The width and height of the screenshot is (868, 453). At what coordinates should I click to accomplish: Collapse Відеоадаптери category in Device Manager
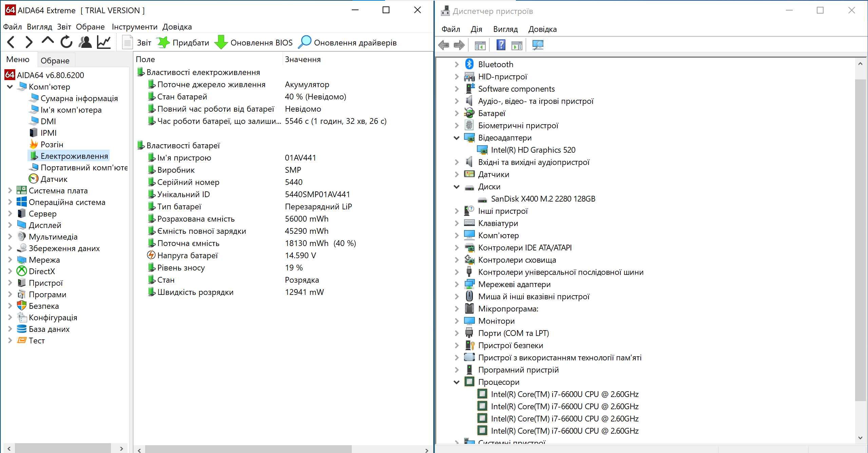coord(457,138)
